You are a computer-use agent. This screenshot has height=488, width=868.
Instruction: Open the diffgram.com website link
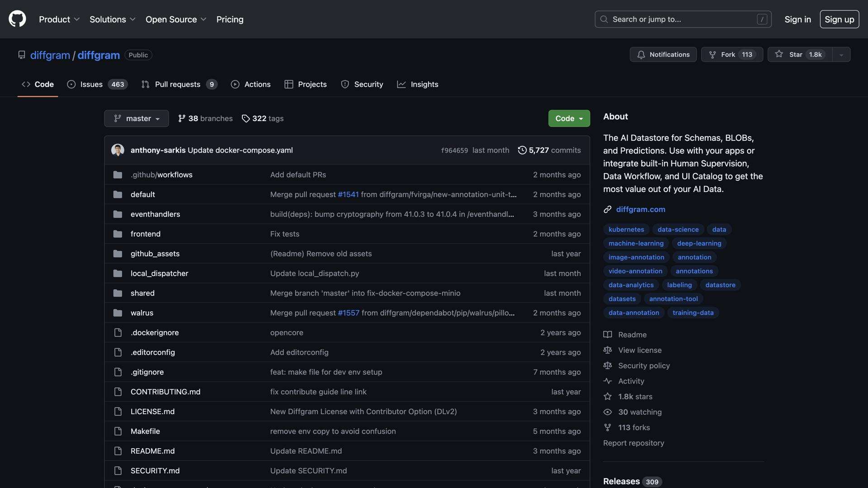pyautogui.click(x=640, y=209)
